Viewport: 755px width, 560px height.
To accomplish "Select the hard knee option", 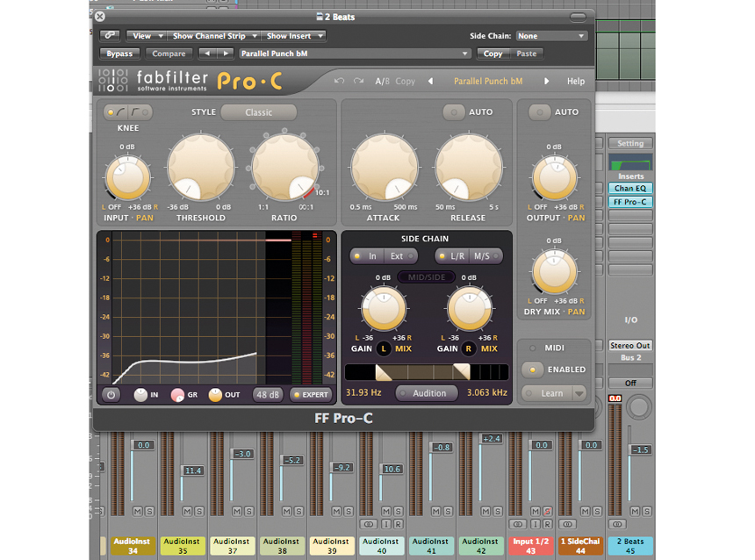I will coord(140,112).
